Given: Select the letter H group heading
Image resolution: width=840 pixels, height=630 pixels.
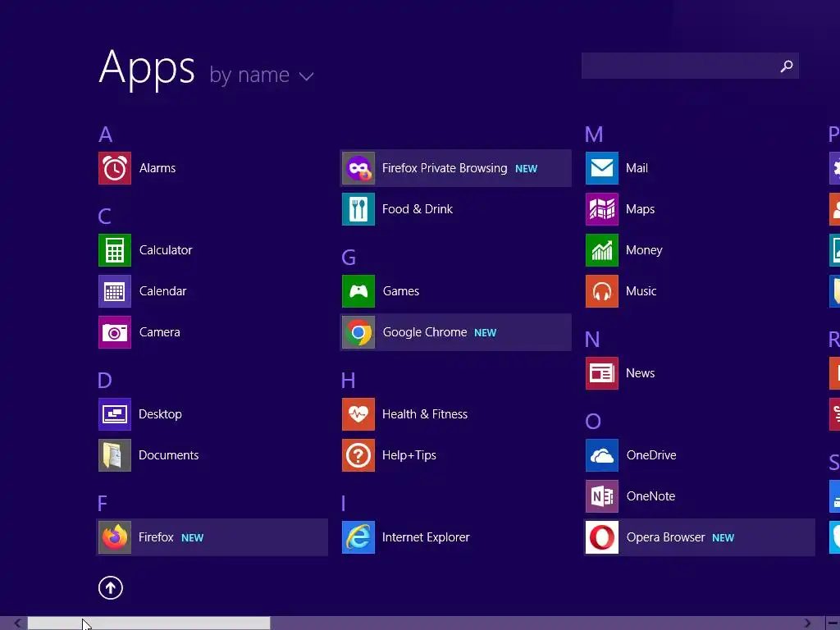Looking at the screenshot, I should pyautogui.click(x=348, y=381).
